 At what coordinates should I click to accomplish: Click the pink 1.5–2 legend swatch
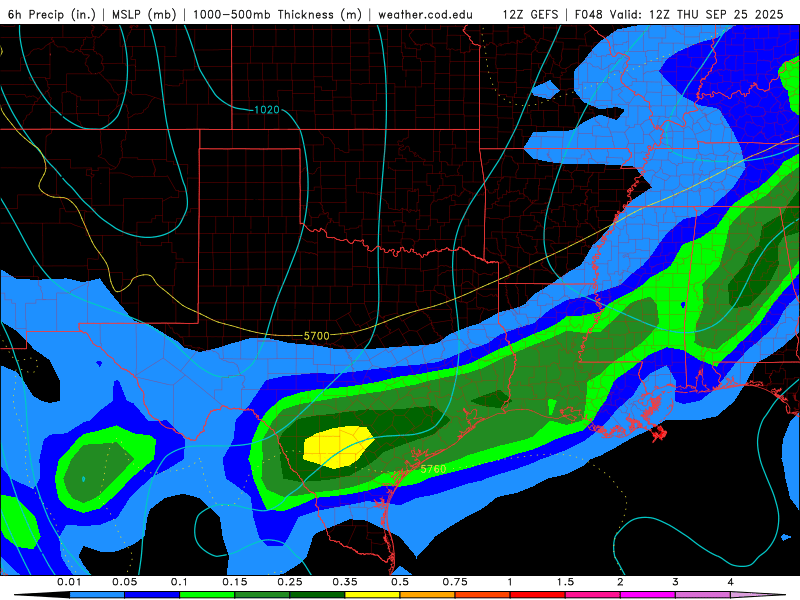(x=593, y=595)
